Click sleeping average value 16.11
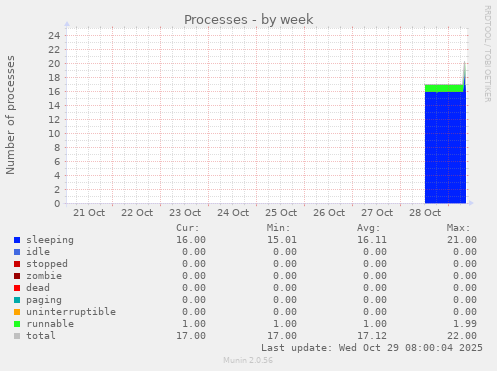497x371 pixels. point(372,240)
